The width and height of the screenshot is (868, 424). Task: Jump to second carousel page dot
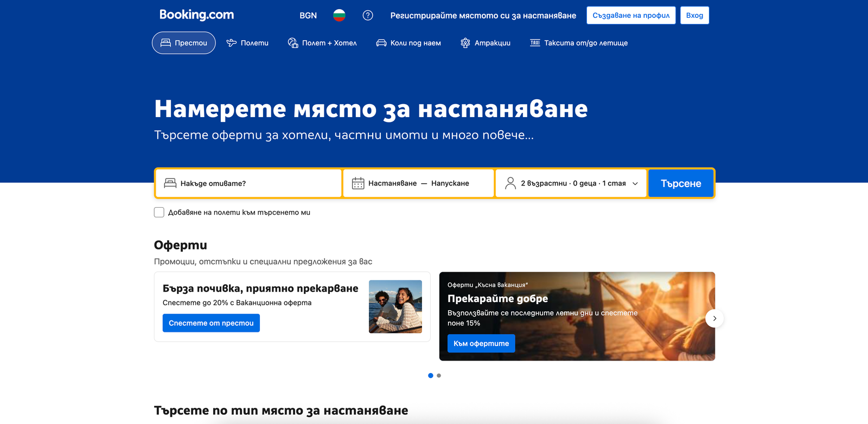[x=439, y=375]
